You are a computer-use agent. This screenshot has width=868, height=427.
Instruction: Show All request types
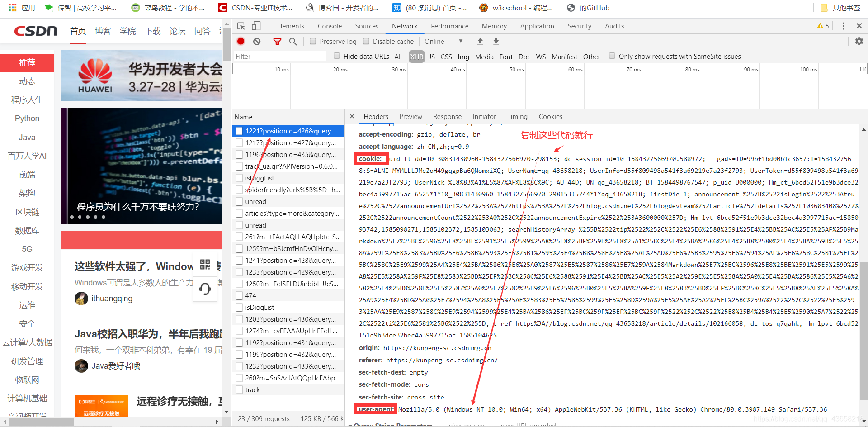coord(398,57)
